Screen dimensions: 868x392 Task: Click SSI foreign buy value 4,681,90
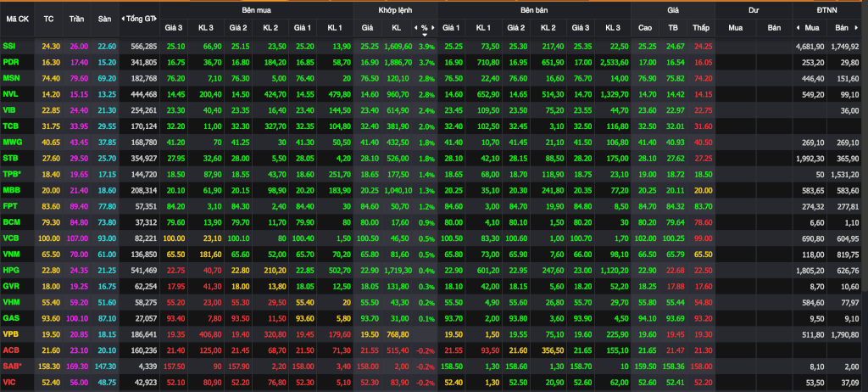(x=810, y=46)
